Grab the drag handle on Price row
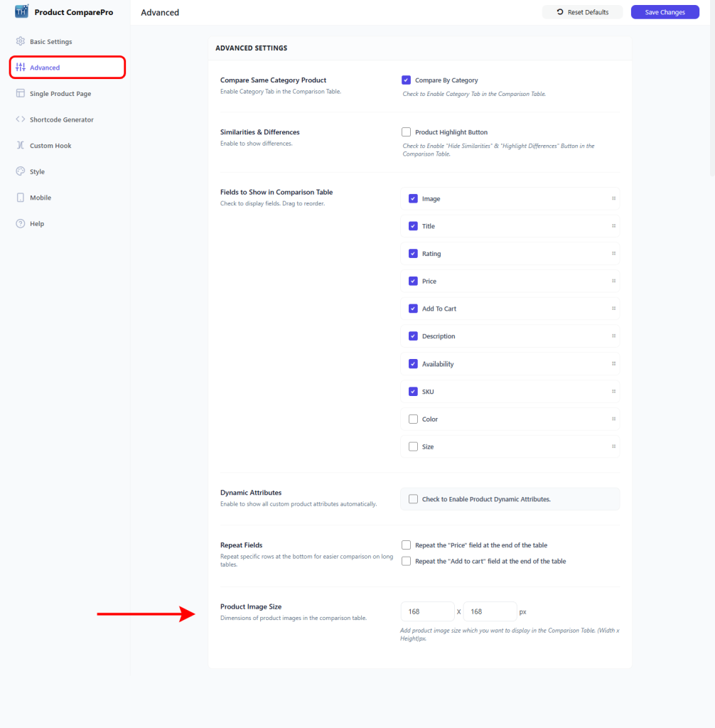The image size is (715, 728). (613, 281)
